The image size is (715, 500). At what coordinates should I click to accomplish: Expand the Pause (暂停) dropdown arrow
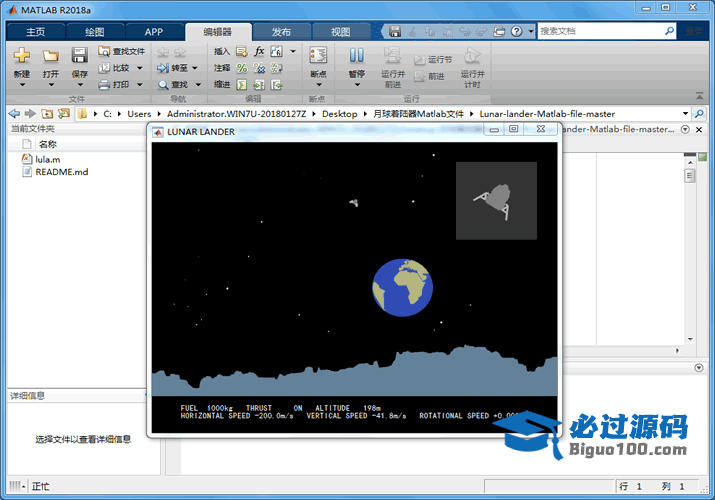(x=357, y=85)
